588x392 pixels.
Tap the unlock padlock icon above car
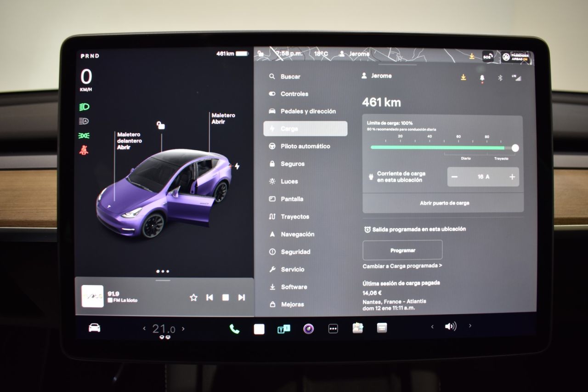[160, 125]
